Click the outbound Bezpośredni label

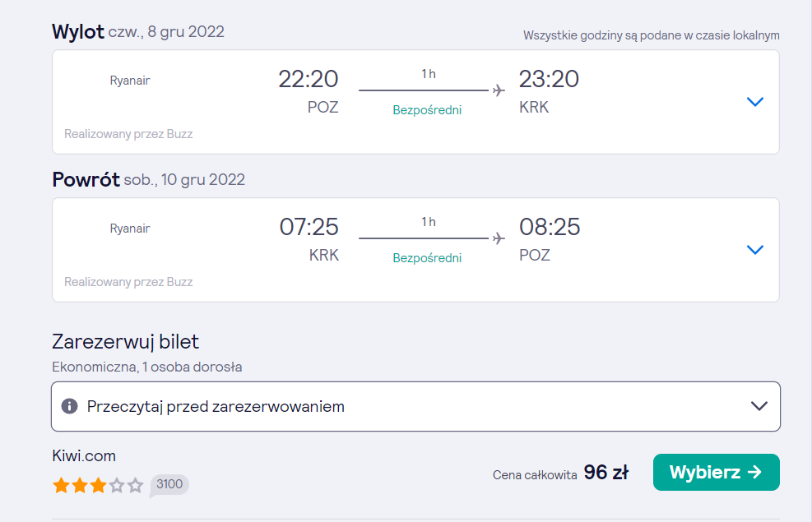coord(427,110)
